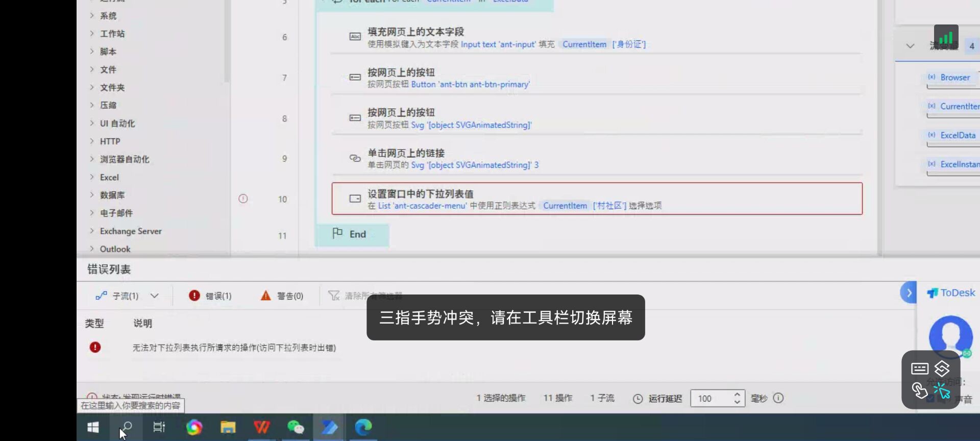Expand the UI 自动化 action group
980x441 pixels.
point(92,123)
